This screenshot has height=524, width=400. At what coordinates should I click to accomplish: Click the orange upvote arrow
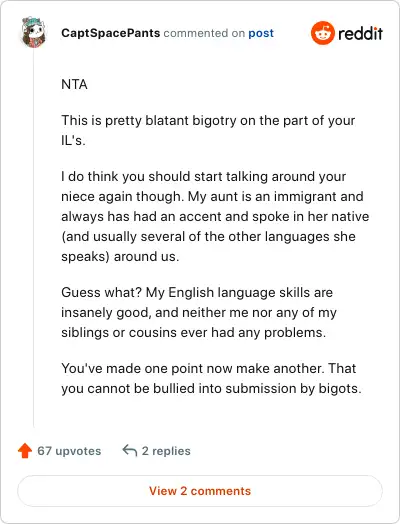[25, 450]
